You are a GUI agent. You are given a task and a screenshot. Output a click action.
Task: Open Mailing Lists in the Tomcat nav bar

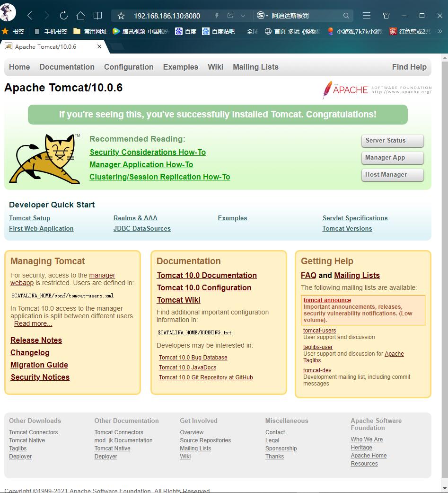256,67
